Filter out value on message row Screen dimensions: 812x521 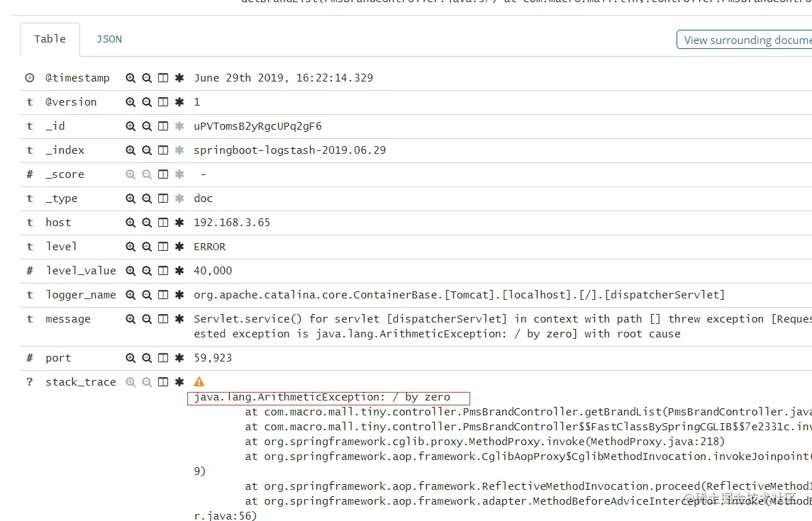(147, 319)
